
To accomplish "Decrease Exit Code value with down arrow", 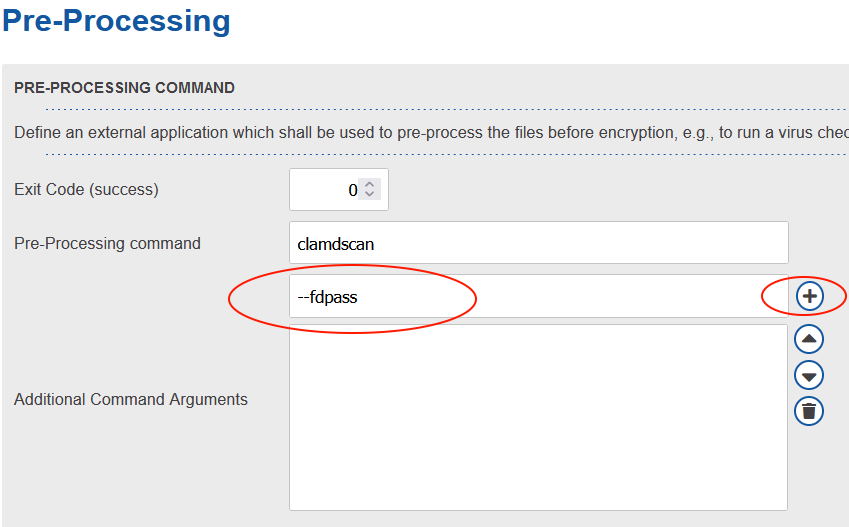I will pos(369,194).
